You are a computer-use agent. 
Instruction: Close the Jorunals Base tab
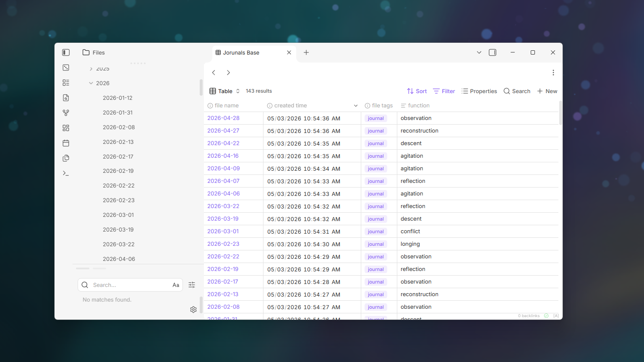(x=289, y=52)
